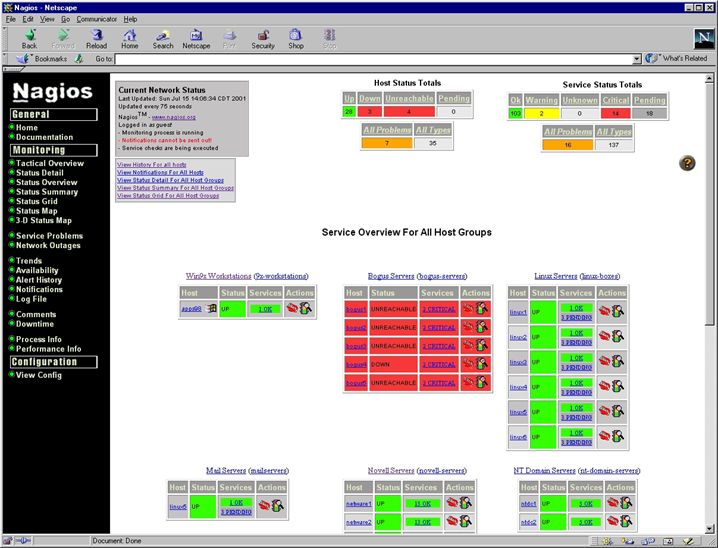Open the View menu

46,19
